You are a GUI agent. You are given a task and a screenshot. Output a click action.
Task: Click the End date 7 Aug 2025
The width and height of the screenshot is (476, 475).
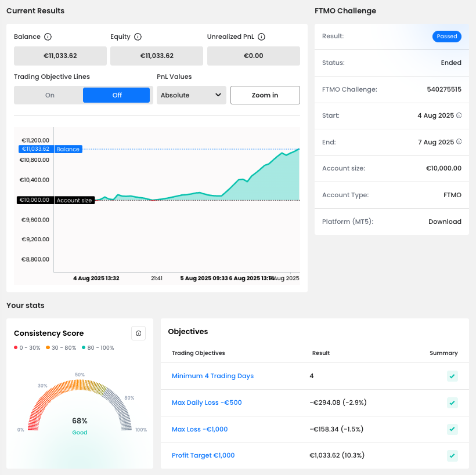point(436,142)
